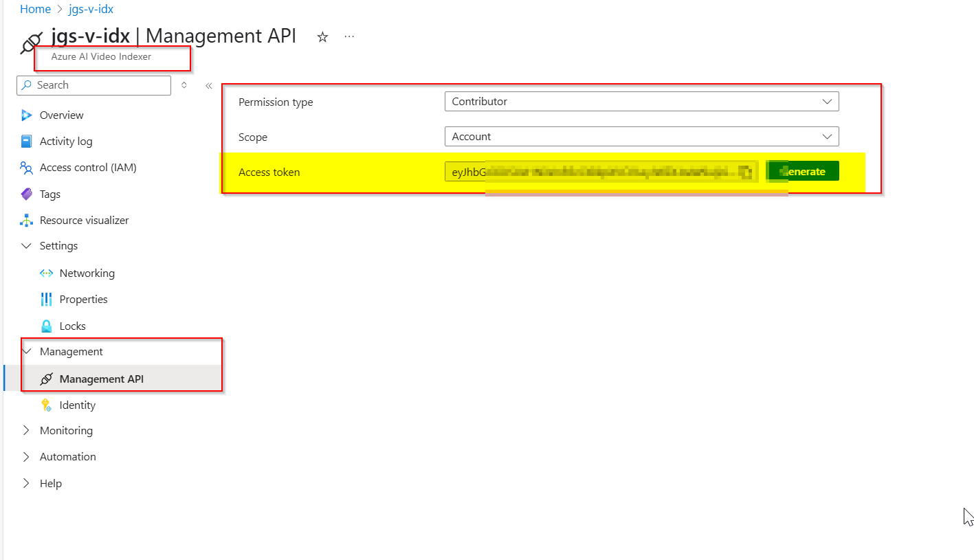
Task: Open Networking settings
Action: [87, 273]
